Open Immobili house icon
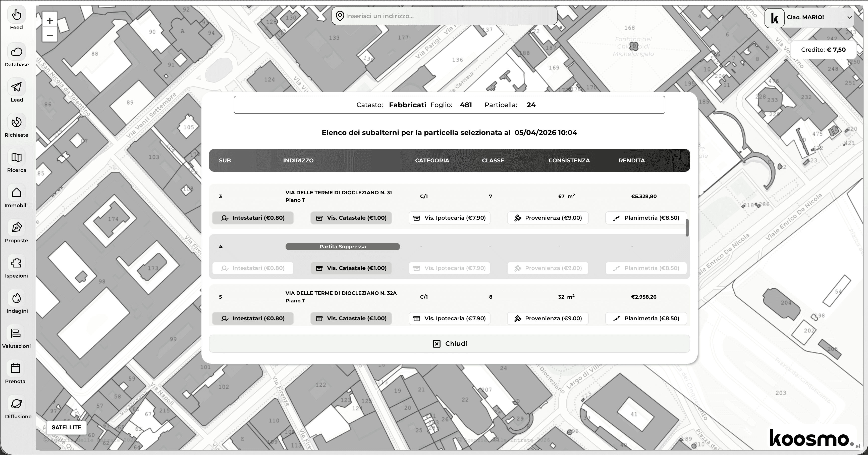Viewport: 868px width, 455px height. point(16,193)
